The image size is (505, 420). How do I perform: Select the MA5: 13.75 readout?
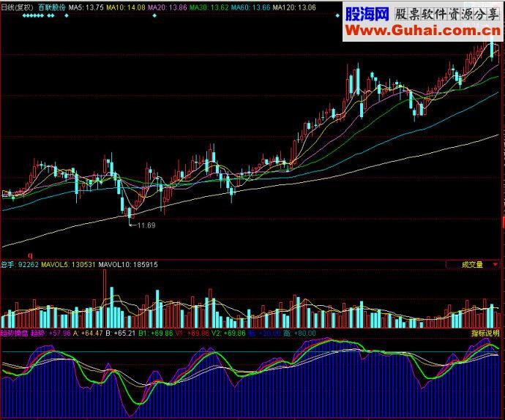tap(86, 7)
